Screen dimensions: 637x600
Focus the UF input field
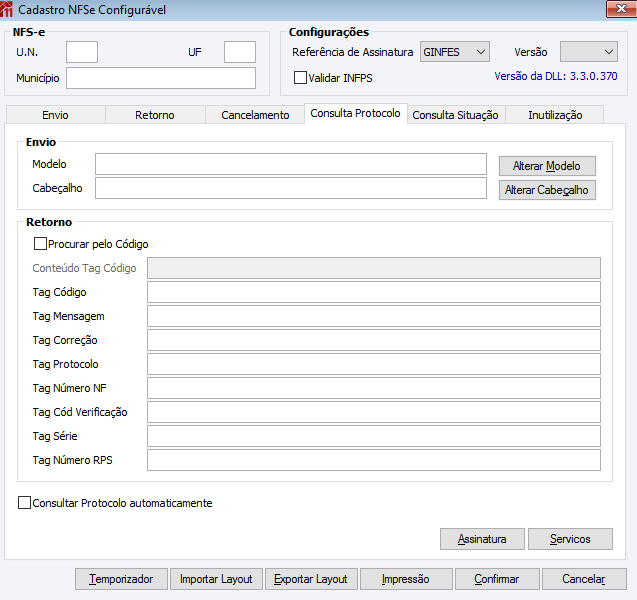point(240,52)
